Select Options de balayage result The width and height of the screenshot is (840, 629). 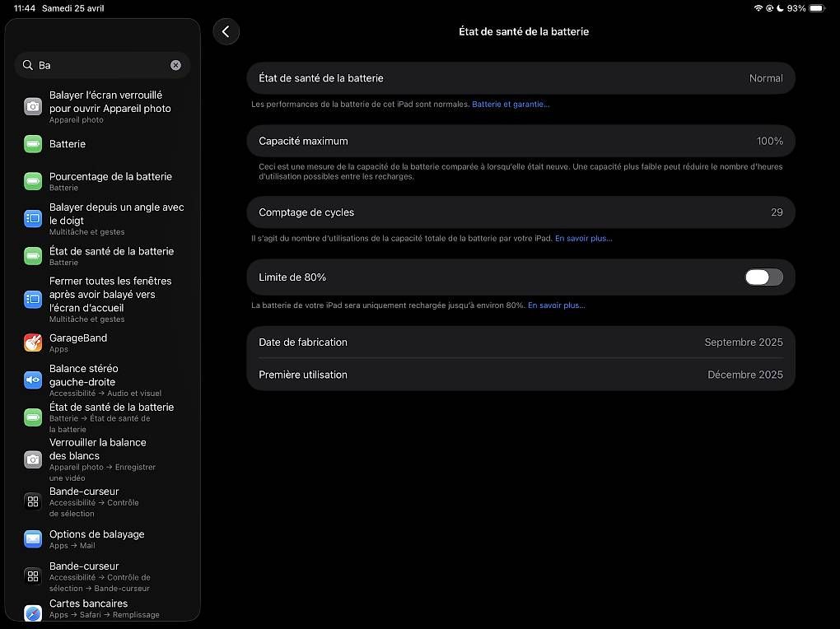pos(103,539)
